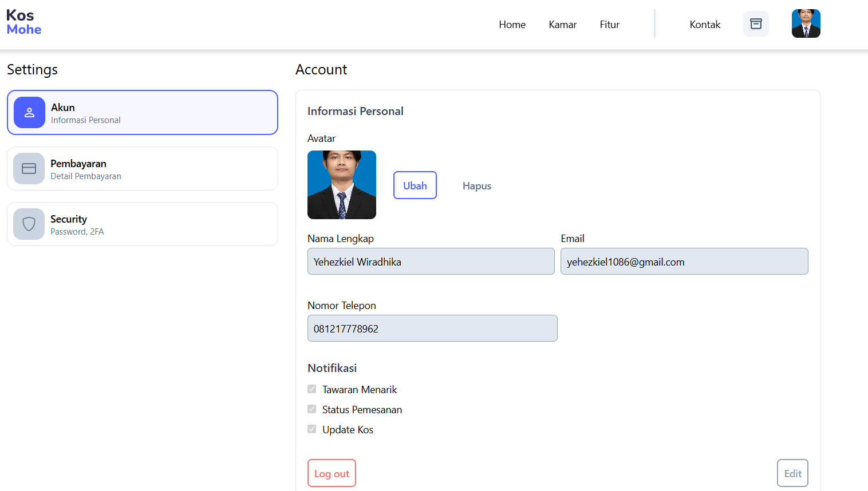This screenshot has width=868, height=491.
Task: Click into the Nomor Telepon field
Action: [x=432, y=328]
